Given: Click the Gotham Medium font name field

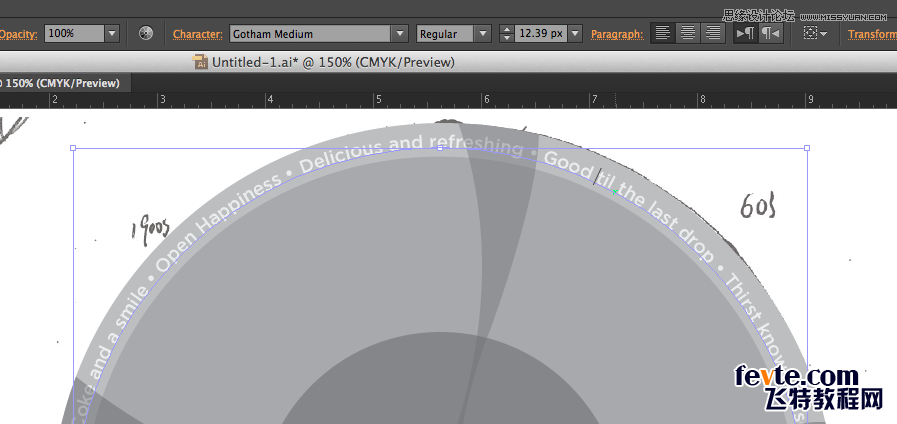Looking at the screenshot, I should pyautogui.click(x=311, y=34).
